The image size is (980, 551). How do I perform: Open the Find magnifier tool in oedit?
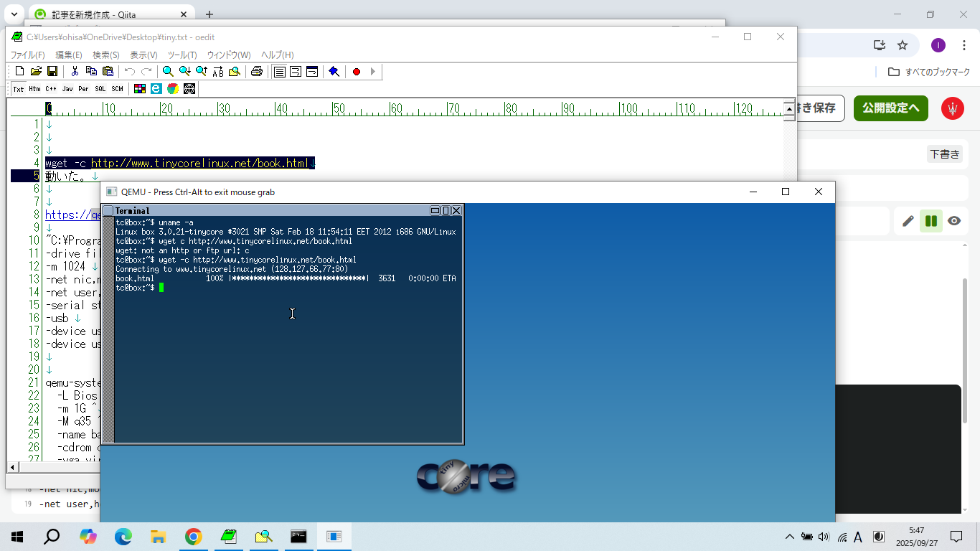[168, 71]
